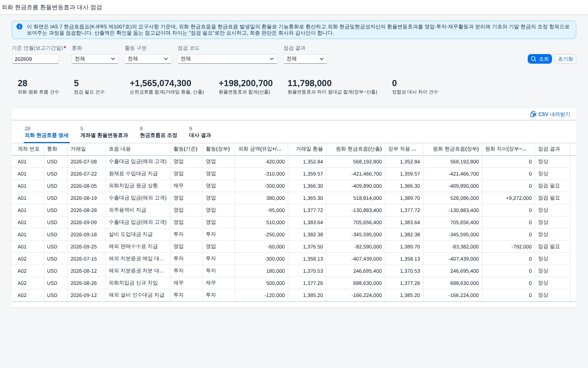Open the 대사 결과 tab
The width and height of the screenshot is (588, 368).
coord(200,132)
